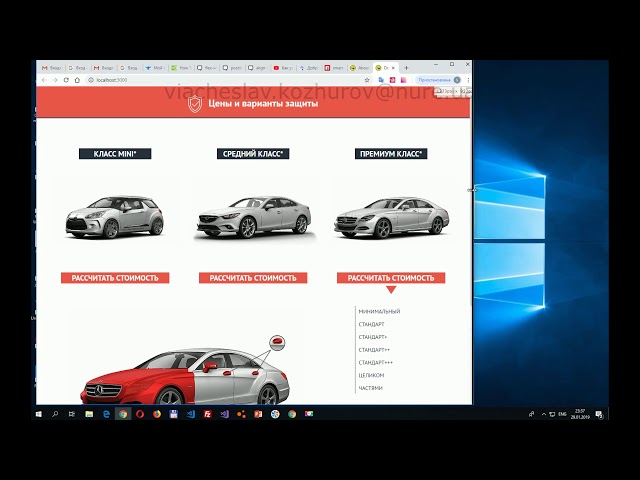
Task: Choose the ЦЕЛИКОМ protection option
Action: (371, 375)
